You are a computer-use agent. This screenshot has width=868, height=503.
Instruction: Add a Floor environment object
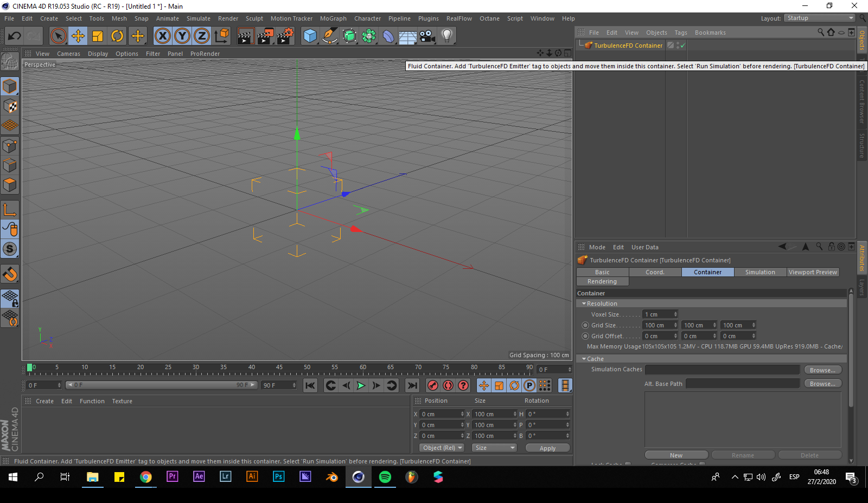click(408, 36)
